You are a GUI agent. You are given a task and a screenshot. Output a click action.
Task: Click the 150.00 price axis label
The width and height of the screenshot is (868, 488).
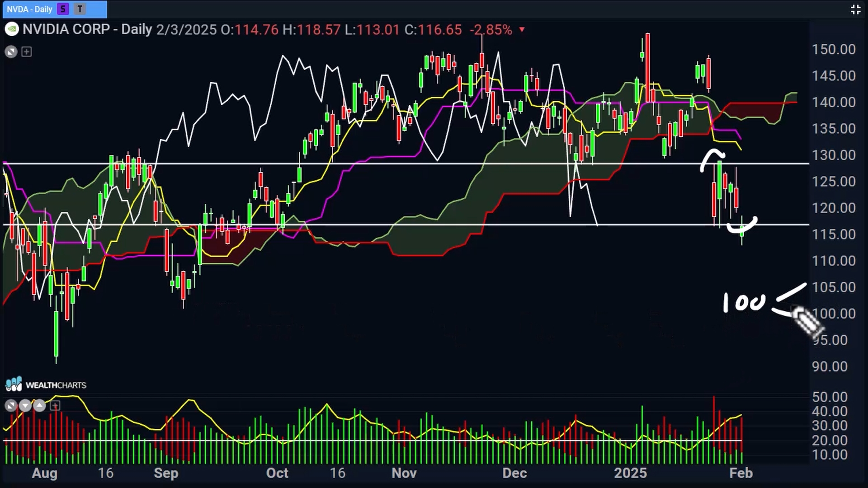tap(834, 49)
